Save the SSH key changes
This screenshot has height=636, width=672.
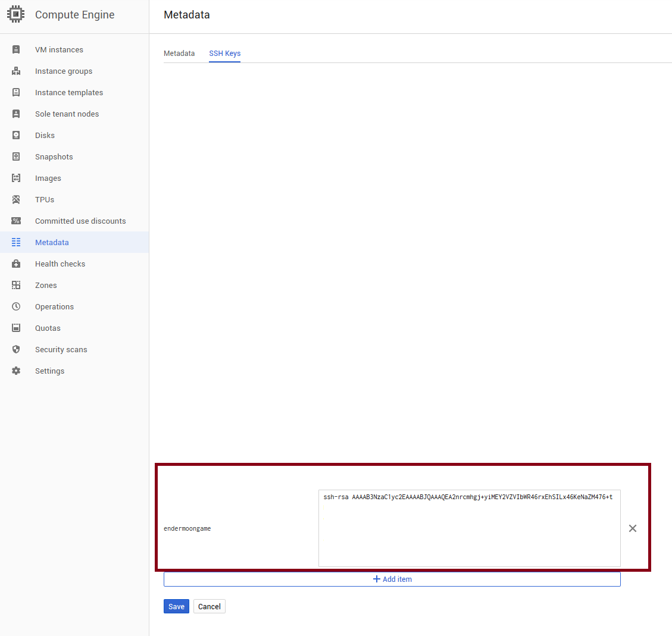click(x=176, y=606)
